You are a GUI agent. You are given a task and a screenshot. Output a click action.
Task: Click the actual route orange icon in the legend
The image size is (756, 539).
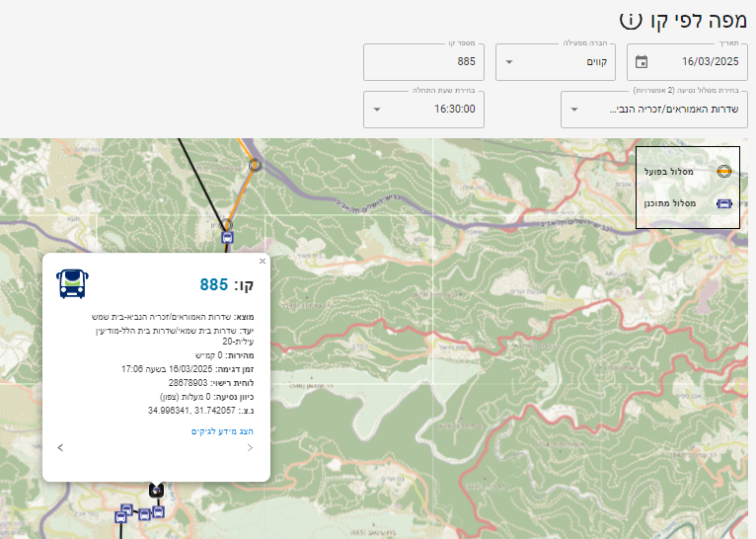click(724, 171)
